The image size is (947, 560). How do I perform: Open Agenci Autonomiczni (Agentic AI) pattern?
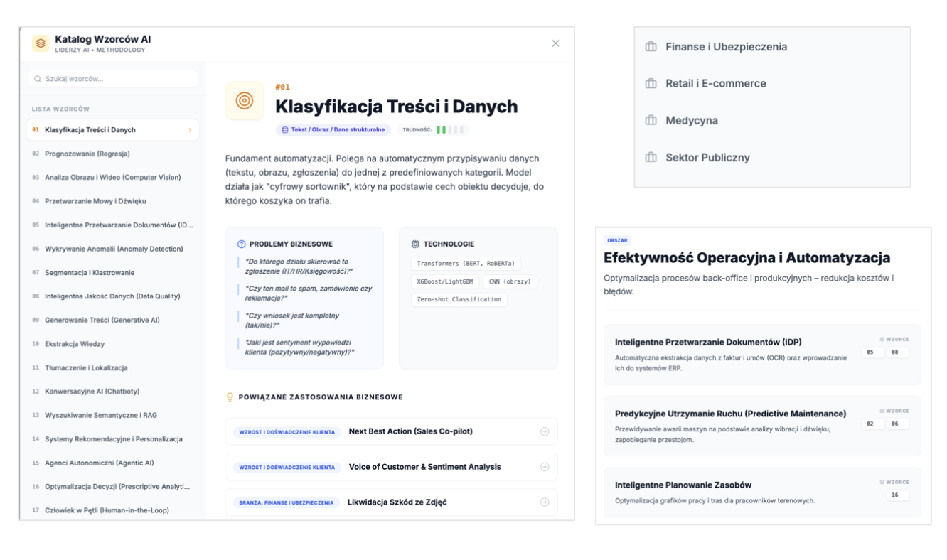coord(99,463)
